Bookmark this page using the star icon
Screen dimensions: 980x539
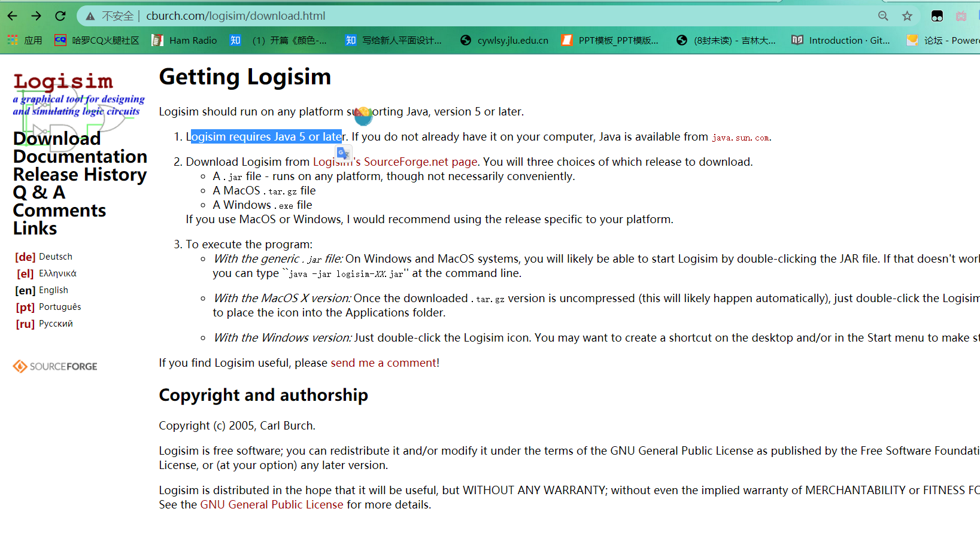click(907, 16)
